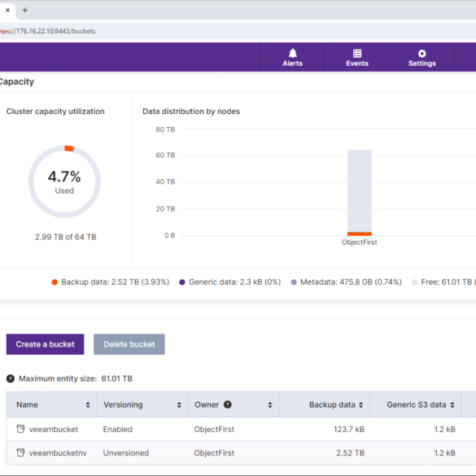
Task: Click the 1.2 kB S3 data for veeambucketnv
Action: click(x=444, y=453)
